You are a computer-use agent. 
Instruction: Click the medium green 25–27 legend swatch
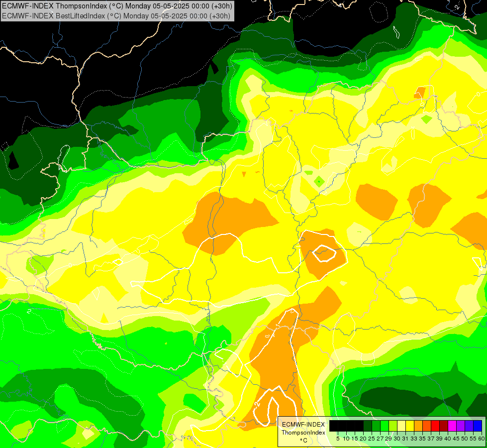coord(376,426)
